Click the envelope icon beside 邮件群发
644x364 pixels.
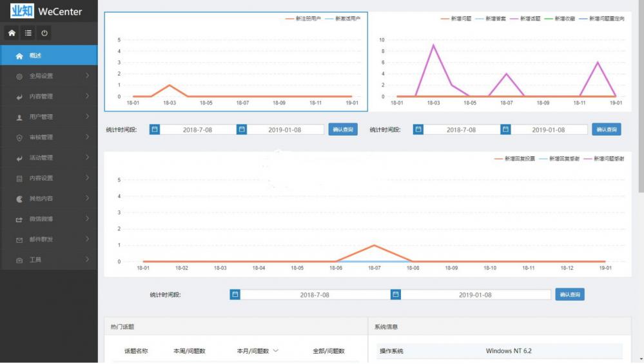19,240
